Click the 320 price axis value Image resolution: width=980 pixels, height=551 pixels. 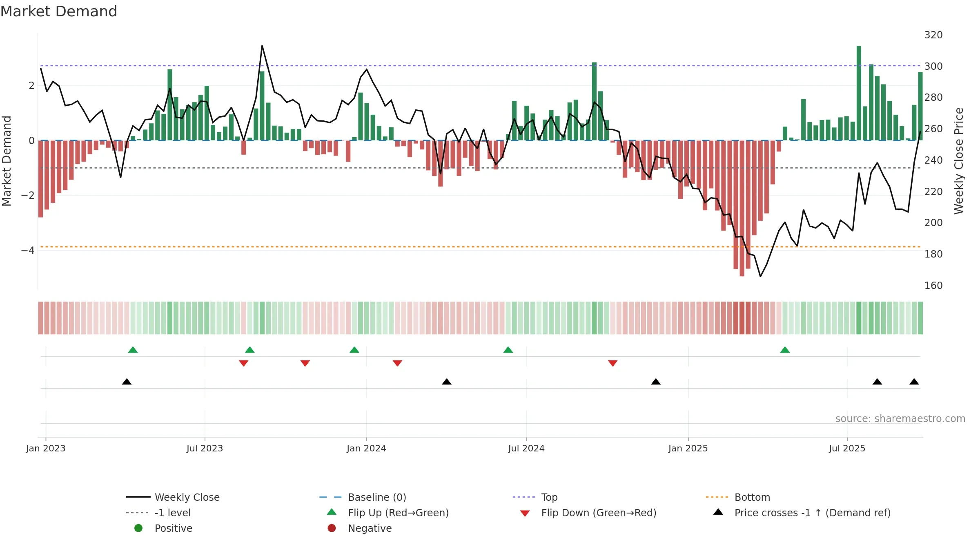tap(933, 35)
